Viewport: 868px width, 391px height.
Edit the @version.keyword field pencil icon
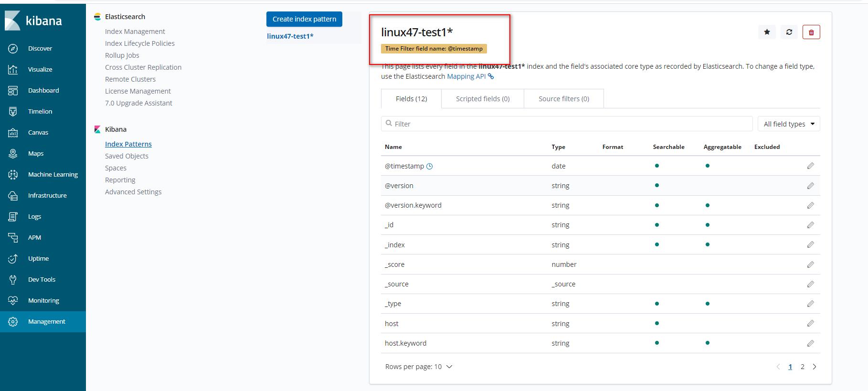pos(810,205)
